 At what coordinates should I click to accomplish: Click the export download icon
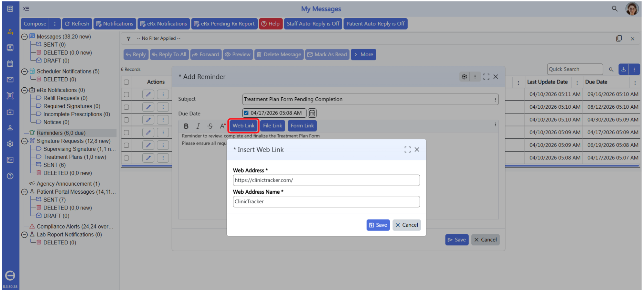pos(624,69)
